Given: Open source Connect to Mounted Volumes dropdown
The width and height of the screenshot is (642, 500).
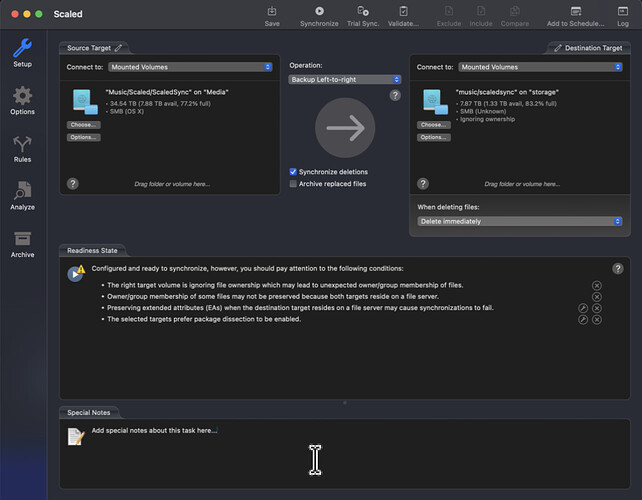Looking at the screenshot, I should (191, 67).
